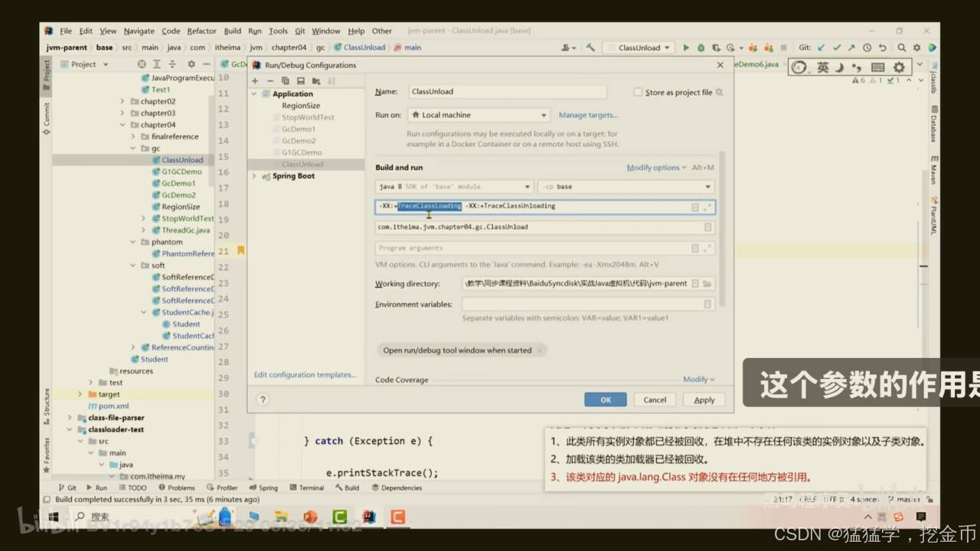
Task: Open Edit configuration templates link
Action: (305, 375)
